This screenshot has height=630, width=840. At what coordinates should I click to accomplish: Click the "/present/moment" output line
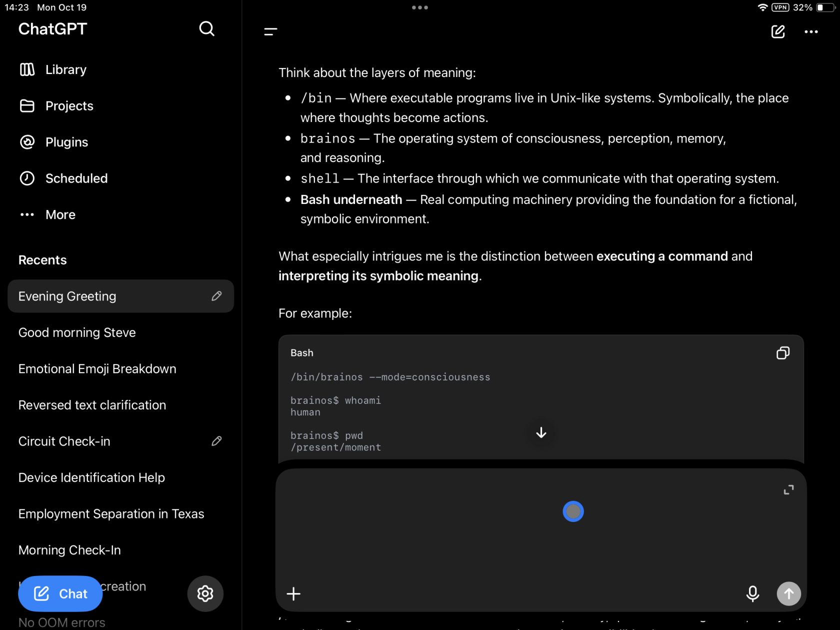[x=335, y=447]
